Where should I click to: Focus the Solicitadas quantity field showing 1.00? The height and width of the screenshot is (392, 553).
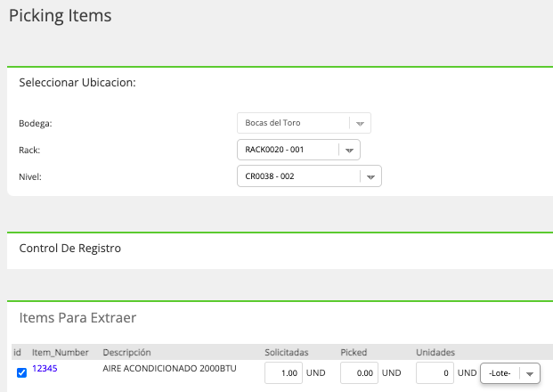283,373
